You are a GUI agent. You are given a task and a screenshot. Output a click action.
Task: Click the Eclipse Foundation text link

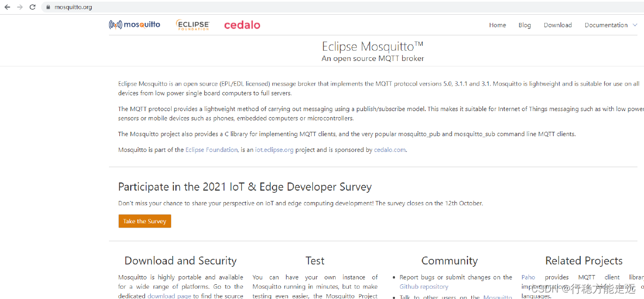[x=211, y=150]
